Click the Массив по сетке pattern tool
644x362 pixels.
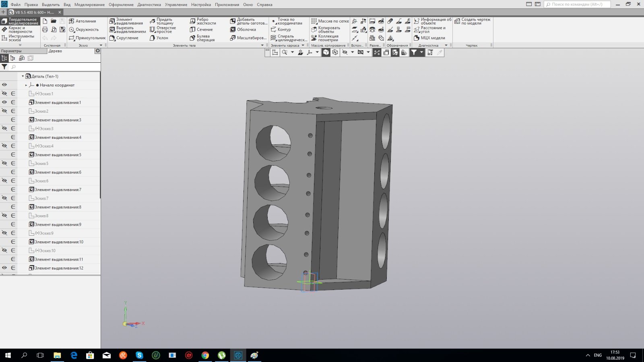click(330, 21)
